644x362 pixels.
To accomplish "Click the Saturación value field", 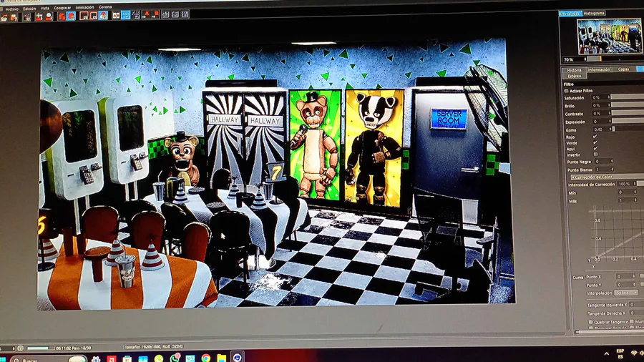I will (x=601, y=98).
